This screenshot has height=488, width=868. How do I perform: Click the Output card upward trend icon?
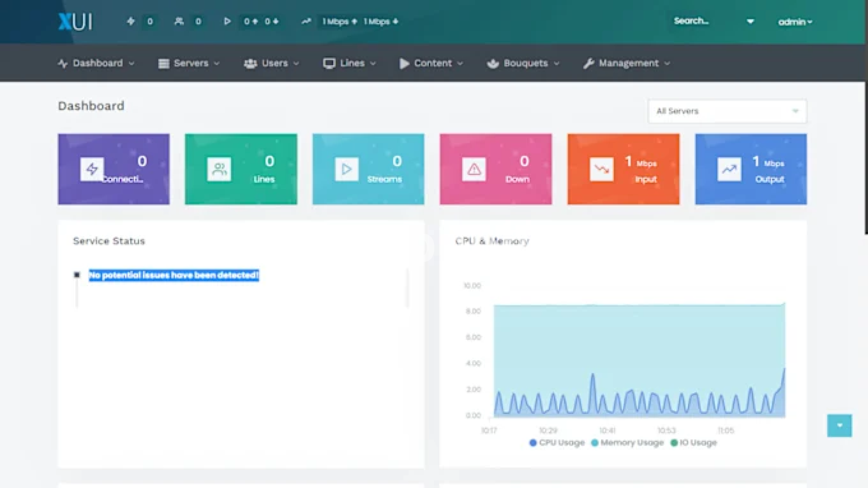[729, 169]
